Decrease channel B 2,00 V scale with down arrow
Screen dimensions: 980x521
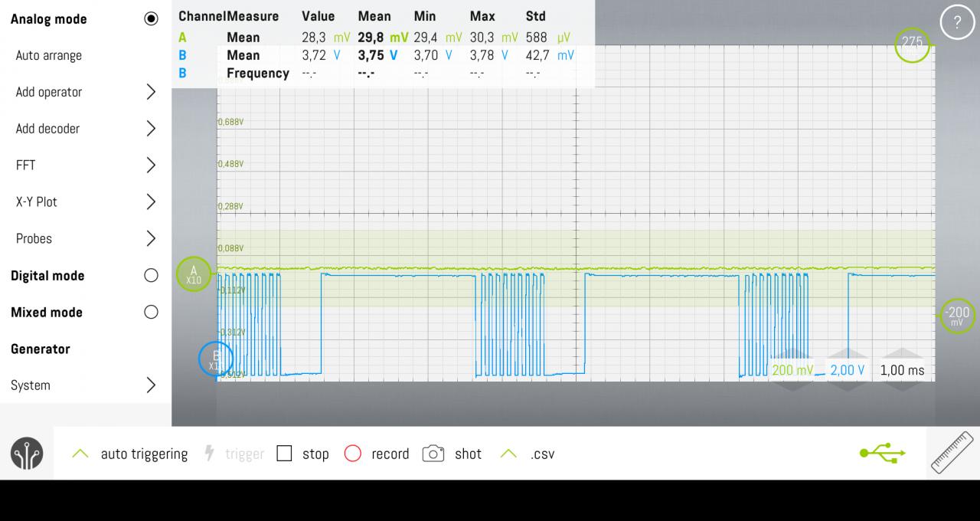pyautogui.click(x=848, y=385)
